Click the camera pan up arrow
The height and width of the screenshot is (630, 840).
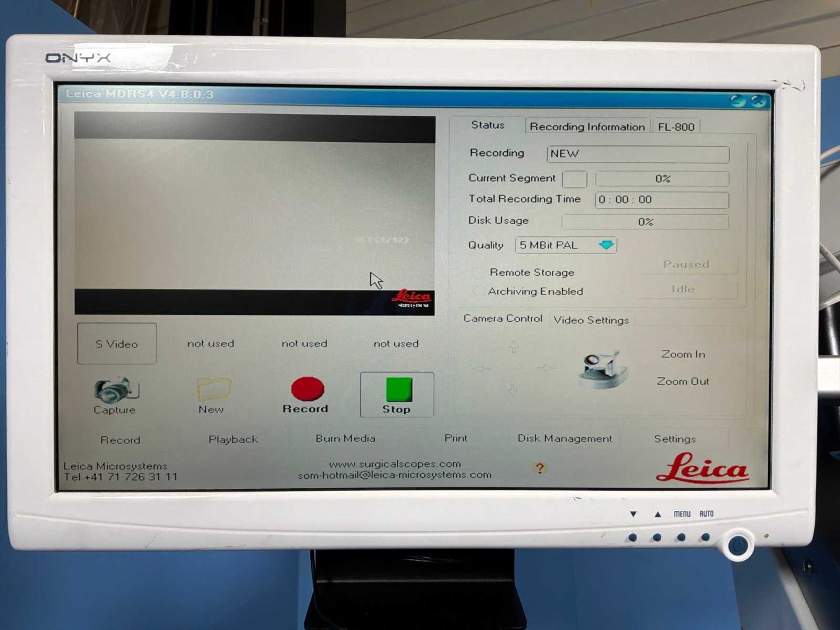click(x=513, y=346)
